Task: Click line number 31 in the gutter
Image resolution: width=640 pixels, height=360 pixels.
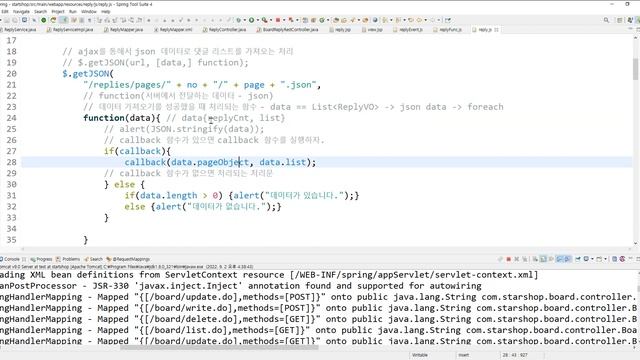Action: (11, 196)
